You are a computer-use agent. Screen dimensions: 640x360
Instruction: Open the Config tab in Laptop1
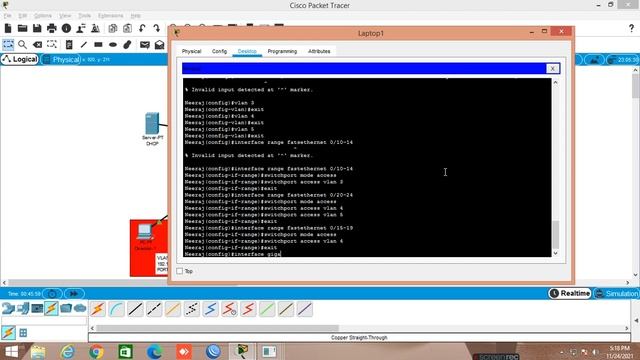tap(219, 51)
